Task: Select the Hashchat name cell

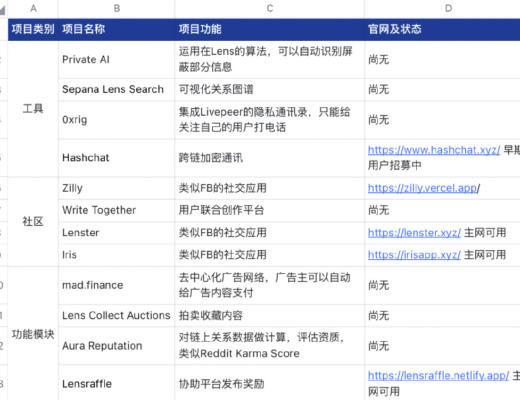Action: [116, 158]
